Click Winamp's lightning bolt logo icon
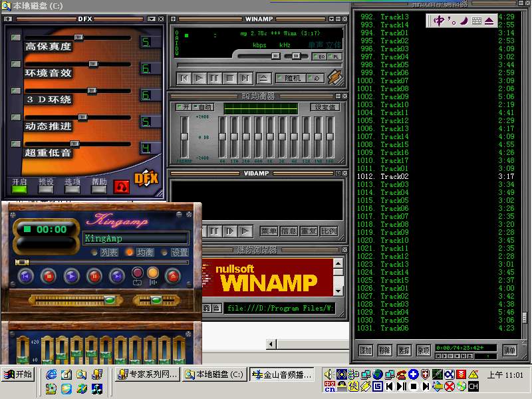This screenshot has width=532, height=399. (x=336, y=77)
